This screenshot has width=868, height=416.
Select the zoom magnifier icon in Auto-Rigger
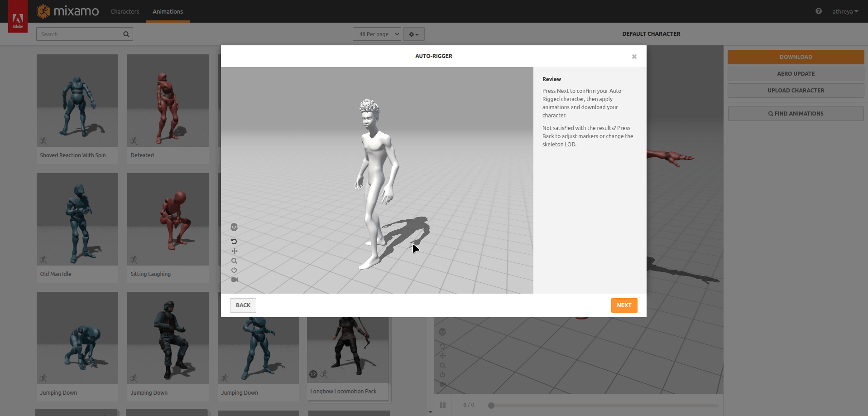[234, 261]
